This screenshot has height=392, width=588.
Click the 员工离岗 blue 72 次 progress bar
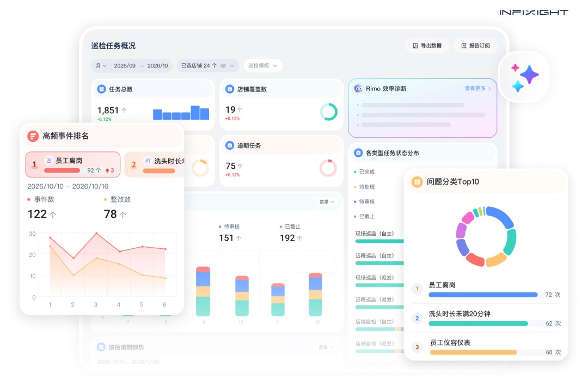(483, 295)
